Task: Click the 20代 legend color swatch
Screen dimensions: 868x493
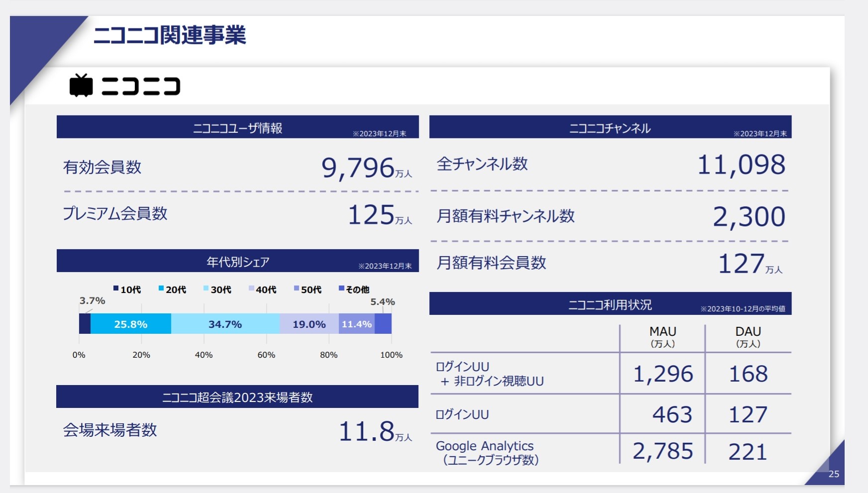Action: point(161,289)
